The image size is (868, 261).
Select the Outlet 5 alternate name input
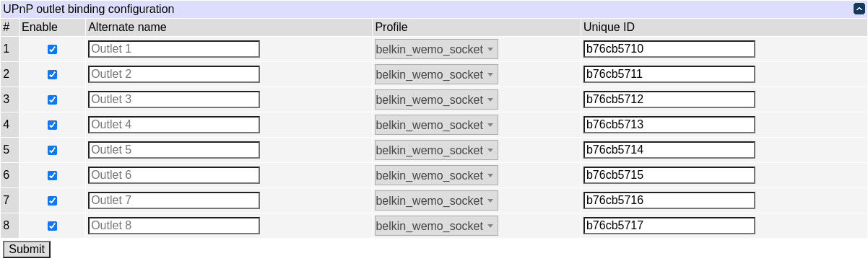point(174,150)
